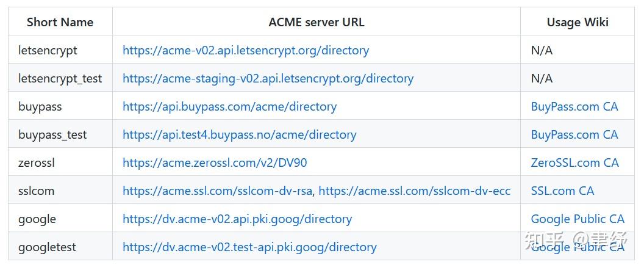Click the ACME server URL column header
This screenshot has height=267, width=644.
point(316,22)
